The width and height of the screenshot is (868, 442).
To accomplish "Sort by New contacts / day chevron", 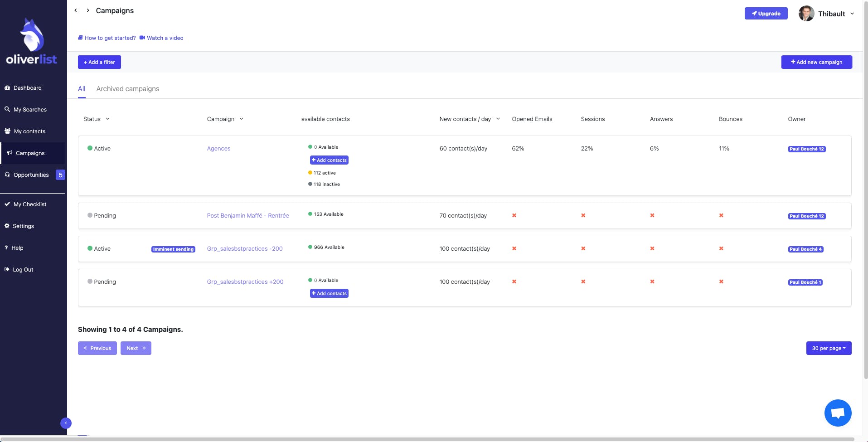I will [x=498, y=119].
